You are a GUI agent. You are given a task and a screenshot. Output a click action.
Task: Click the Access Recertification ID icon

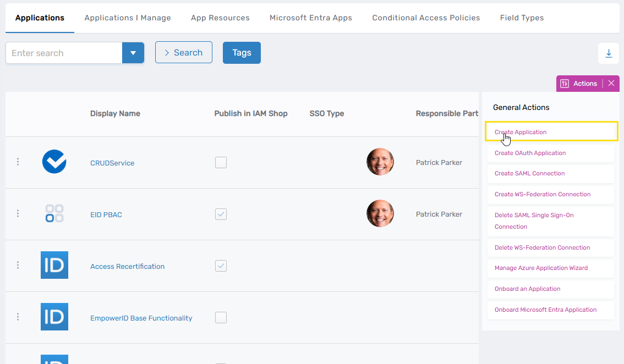pos(54,265)
